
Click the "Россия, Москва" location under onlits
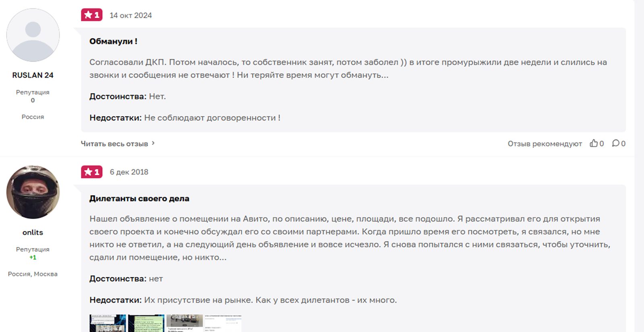(x=33, y=274)
